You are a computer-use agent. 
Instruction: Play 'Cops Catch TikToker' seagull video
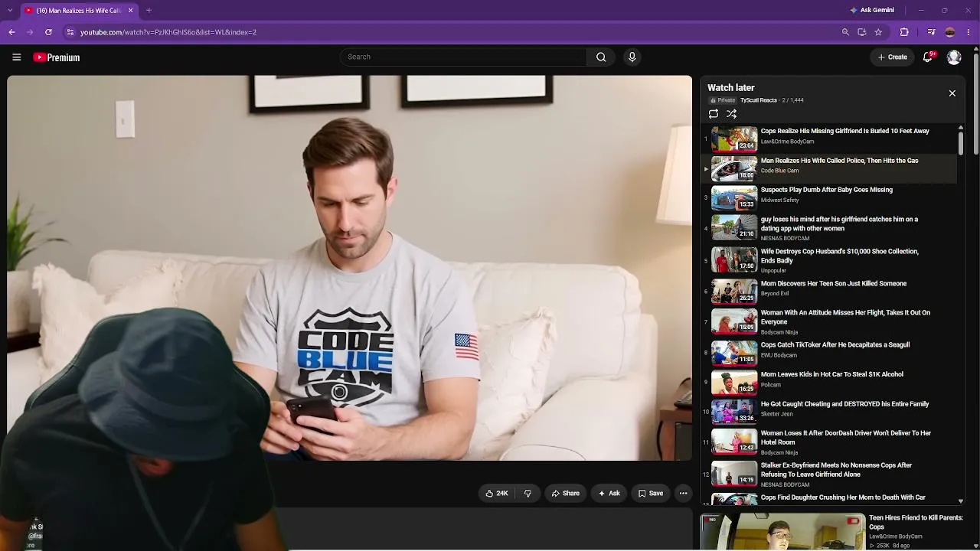[835, 345]
